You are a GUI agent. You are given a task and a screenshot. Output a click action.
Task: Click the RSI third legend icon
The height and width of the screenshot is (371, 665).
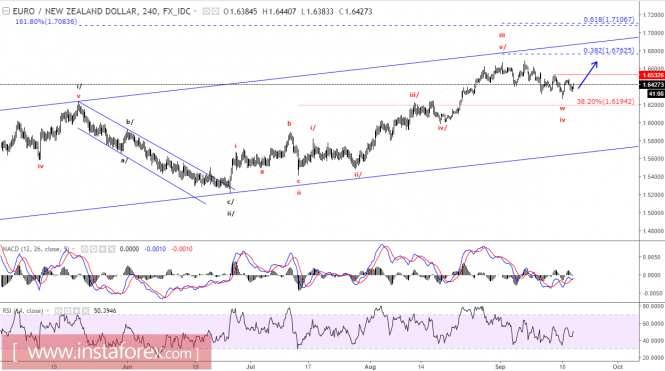point(76,311)
